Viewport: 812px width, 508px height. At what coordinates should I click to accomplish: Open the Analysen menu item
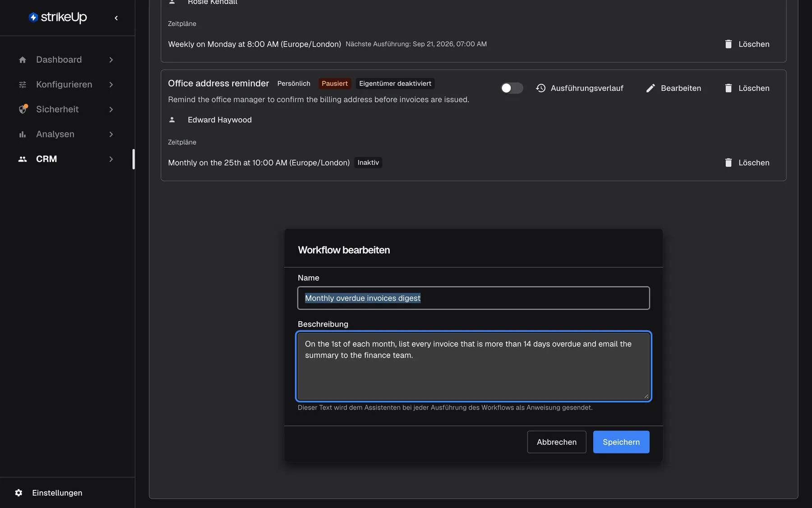[x=66, y=134]
